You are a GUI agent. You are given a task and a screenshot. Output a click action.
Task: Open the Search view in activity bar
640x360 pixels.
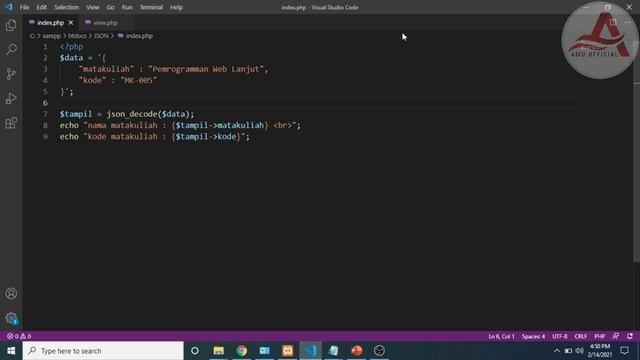pyautogui.click(x=11, y=49)
